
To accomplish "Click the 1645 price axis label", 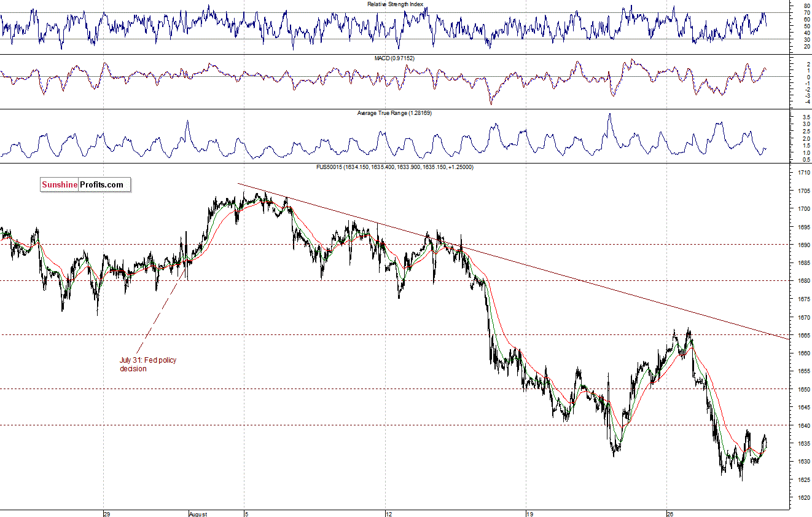I will coord(804,407).
